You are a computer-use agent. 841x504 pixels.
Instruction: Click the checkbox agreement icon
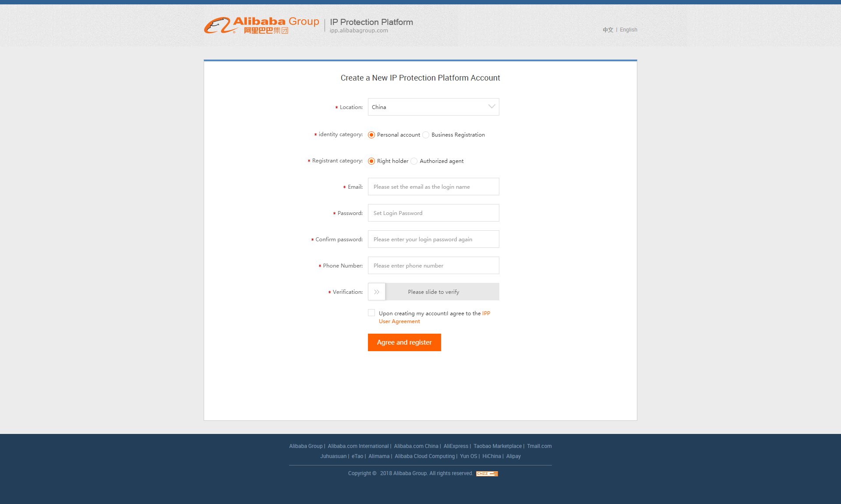pyautogui.click(x=371, y=313)
